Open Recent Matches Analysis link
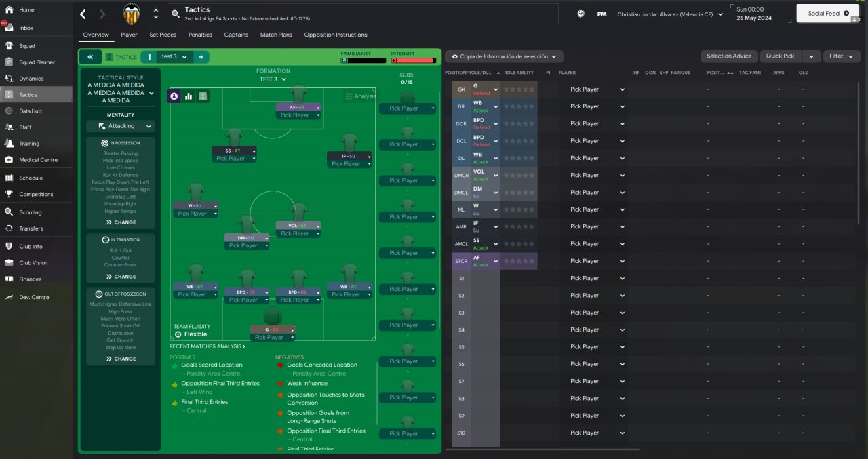The height and width of the screenshot is (459, 868). [x=208, y=346]
